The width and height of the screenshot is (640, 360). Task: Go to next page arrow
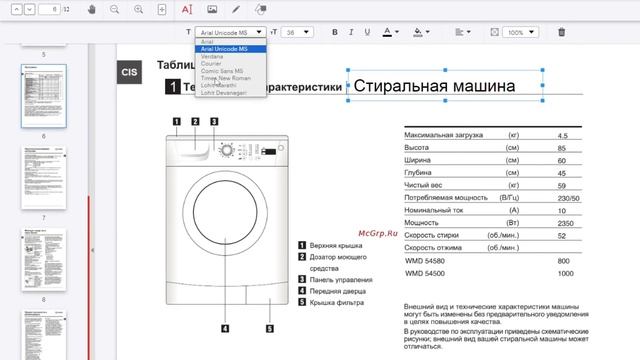(29, 9)
